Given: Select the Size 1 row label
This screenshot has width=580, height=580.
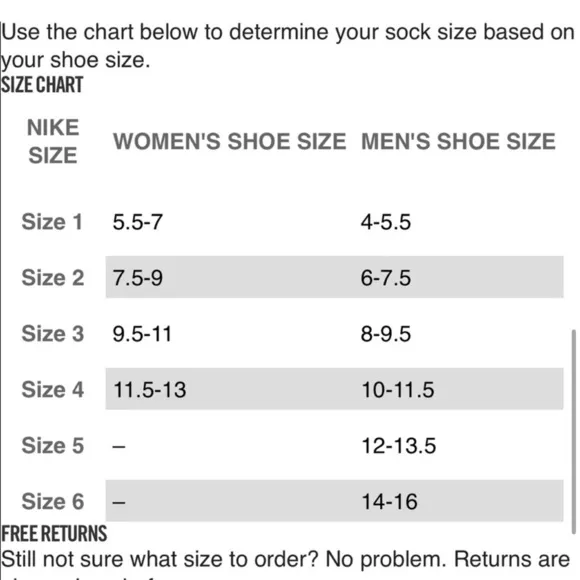Looking at the screenshot, I should (52, 222).
